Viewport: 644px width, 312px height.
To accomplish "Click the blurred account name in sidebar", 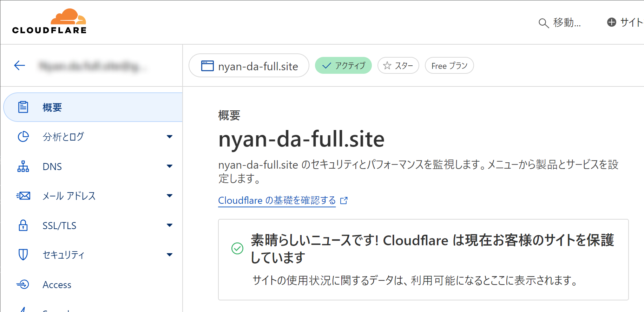I will coord(92,66).
